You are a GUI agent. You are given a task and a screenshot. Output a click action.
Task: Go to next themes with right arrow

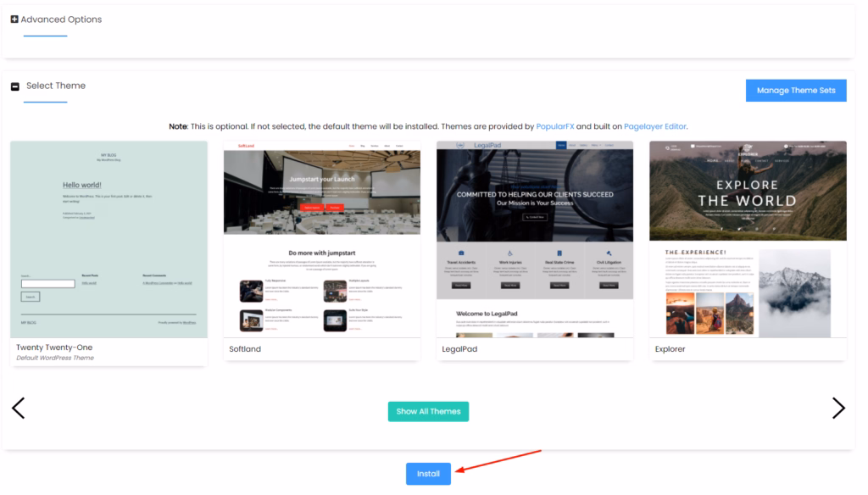coord(838,408)
